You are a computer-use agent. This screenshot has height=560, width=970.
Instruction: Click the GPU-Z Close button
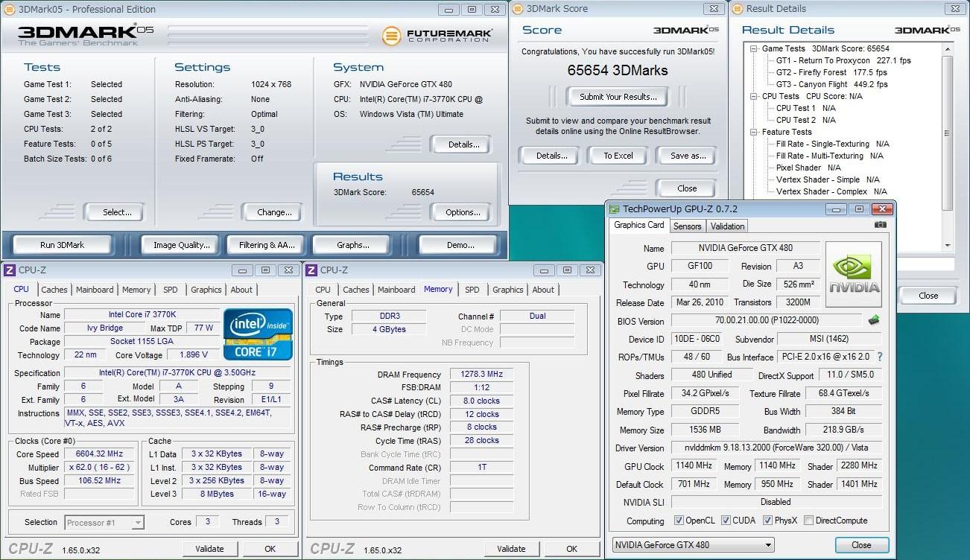[x=861, y=545]
